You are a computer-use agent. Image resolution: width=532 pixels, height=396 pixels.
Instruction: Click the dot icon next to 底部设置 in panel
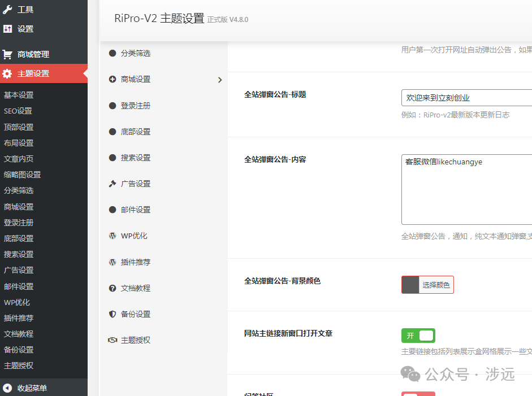pos(113,132)
